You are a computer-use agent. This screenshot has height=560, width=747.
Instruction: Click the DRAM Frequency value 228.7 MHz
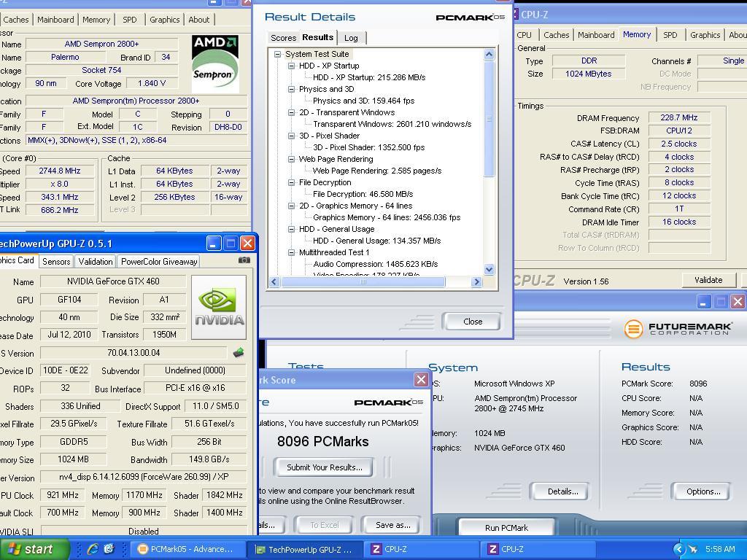pos(679,117)
